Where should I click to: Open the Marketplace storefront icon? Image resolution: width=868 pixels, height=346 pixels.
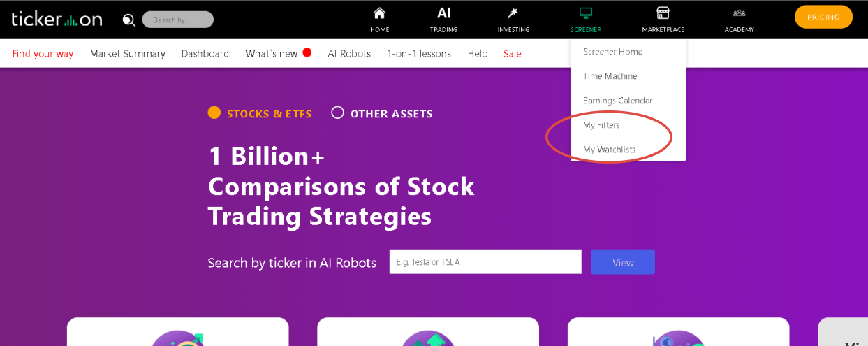[x=663, y=13]
